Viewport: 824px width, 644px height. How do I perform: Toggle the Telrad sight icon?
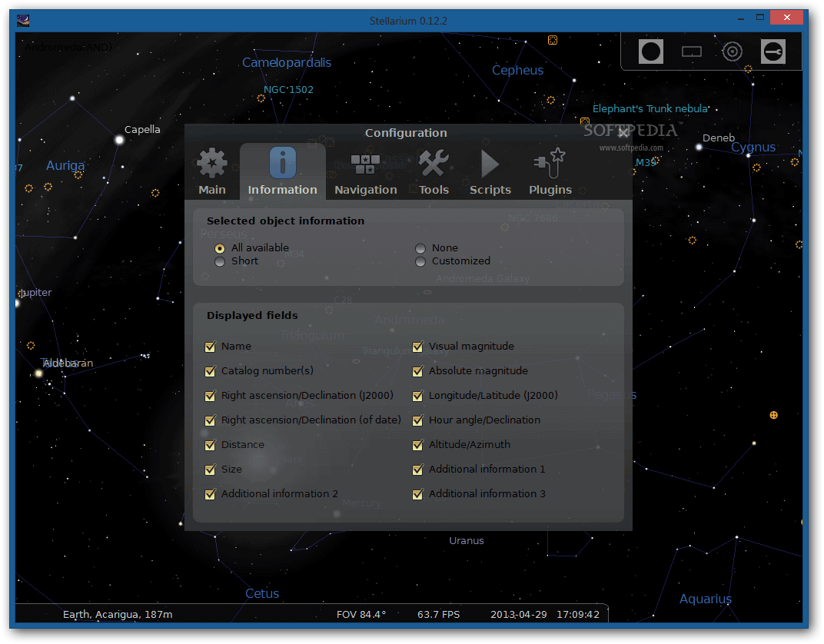pos(732,51)
